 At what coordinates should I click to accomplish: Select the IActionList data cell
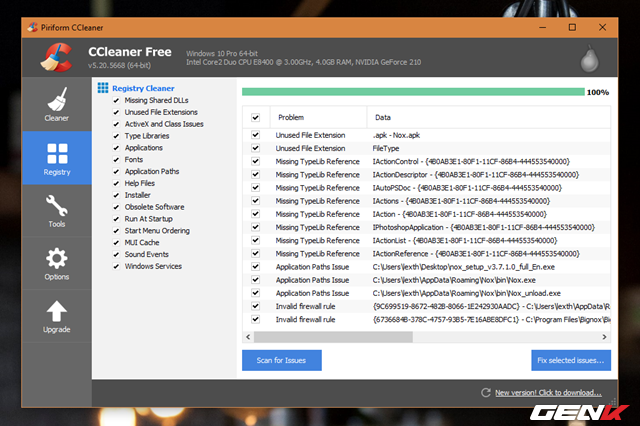[464, 240]
